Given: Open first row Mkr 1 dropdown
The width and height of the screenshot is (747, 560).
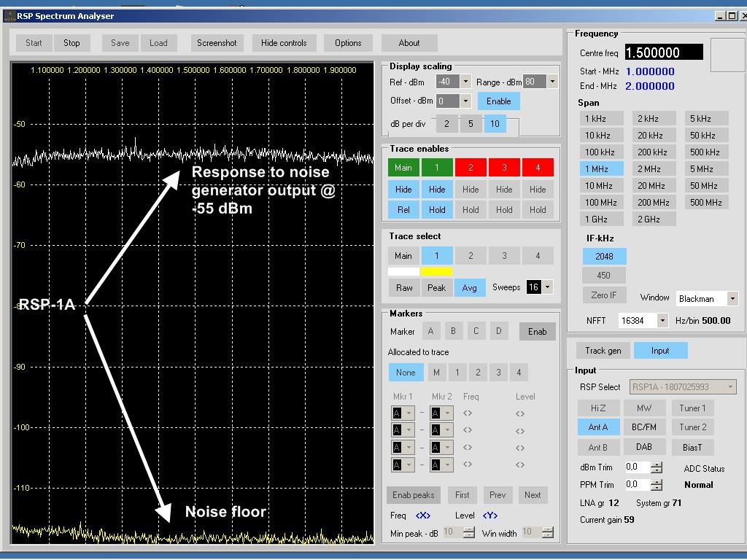Looking at the screenshot, I should [409, 413].
